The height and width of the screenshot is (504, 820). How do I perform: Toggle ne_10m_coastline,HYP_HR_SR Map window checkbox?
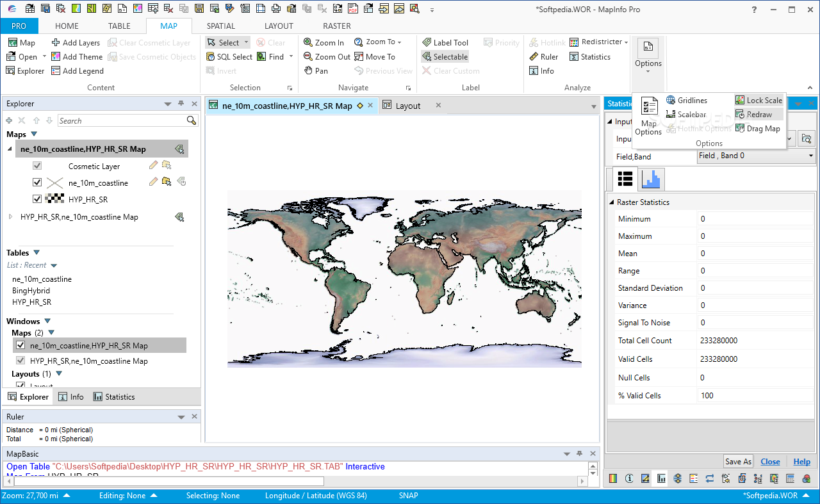[x=21, y=345]
